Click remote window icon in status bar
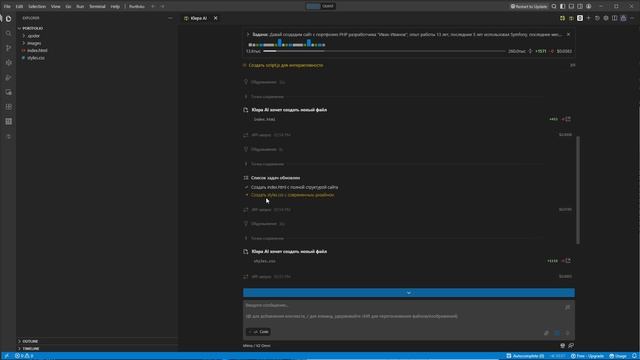The width and height of the screenshot is (640, 360). point(7,356)
